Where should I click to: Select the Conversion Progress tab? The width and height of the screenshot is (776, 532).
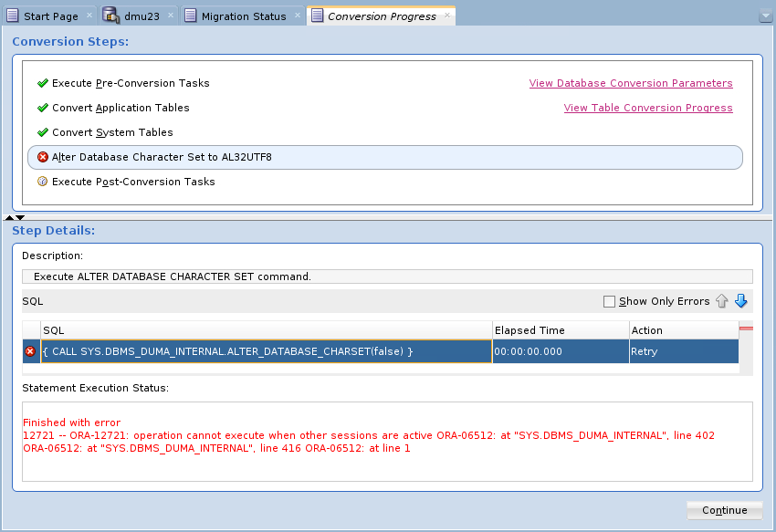pyautogui.click(x=382, y=16)
